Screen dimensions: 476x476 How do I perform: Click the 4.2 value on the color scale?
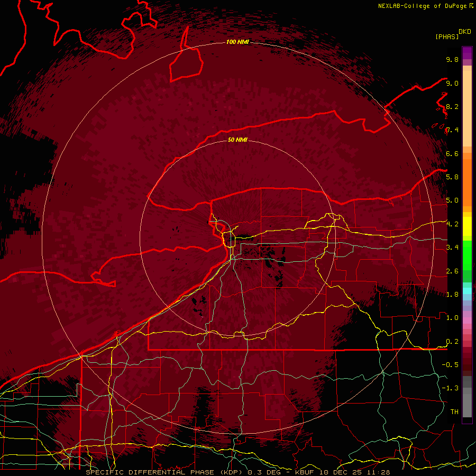tap(452, 224)
